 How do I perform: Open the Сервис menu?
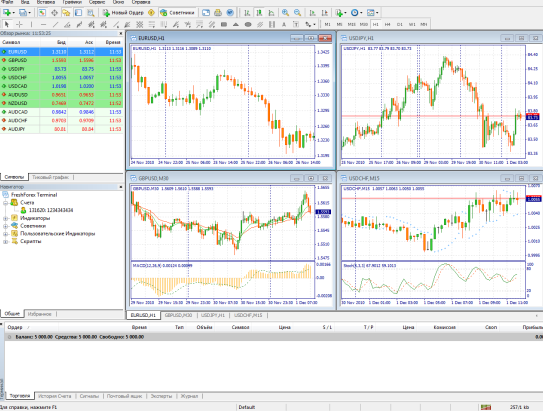coord(97,2)
